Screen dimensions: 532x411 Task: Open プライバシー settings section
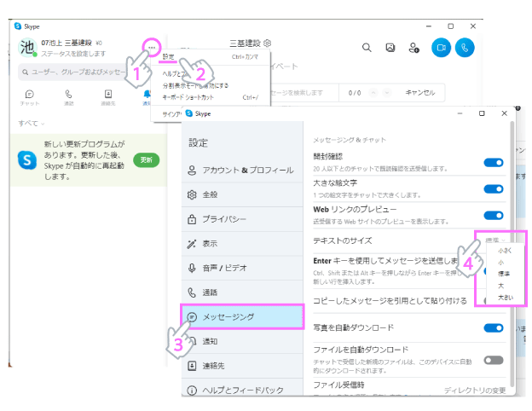(x=242, y=219)
